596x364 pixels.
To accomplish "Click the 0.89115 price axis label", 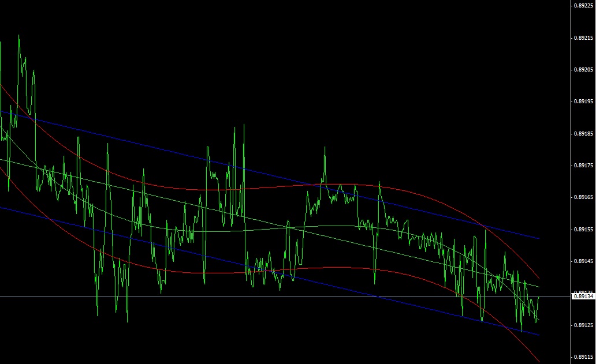I will pyautogui.click(x=583, y=357).
